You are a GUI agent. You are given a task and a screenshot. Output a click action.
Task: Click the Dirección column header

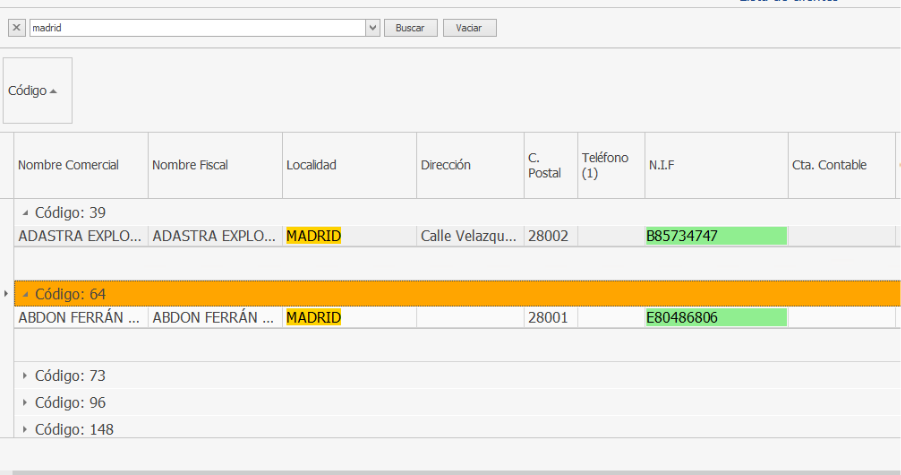click(x=445, y=165)
